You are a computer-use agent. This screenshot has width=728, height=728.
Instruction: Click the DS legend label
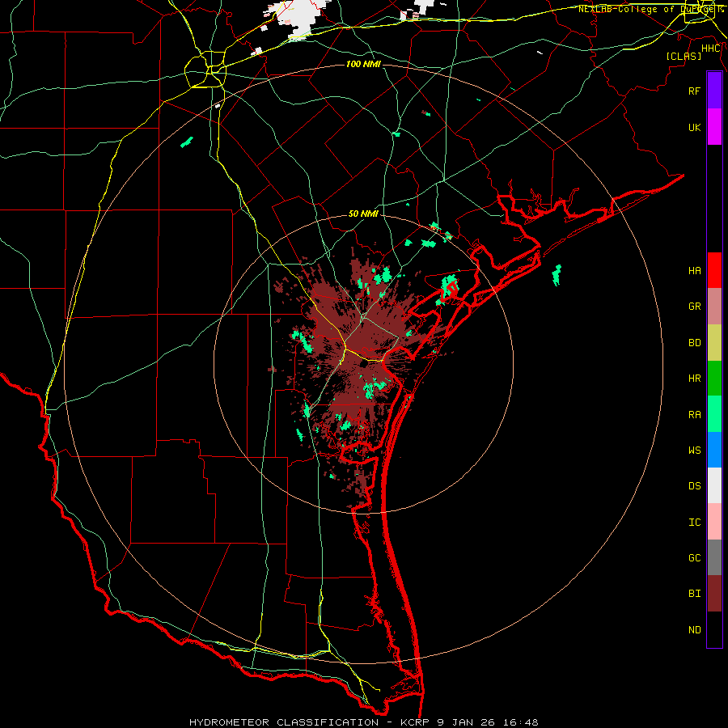point(694,486)
